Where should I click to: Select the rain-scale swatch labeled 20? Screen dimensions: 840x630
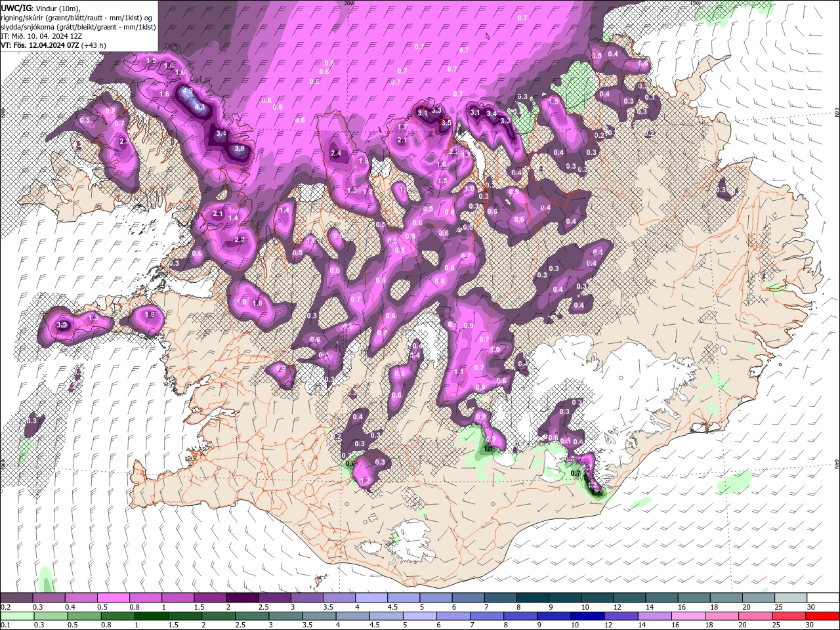pyautogui.click(x=755, y=616)
